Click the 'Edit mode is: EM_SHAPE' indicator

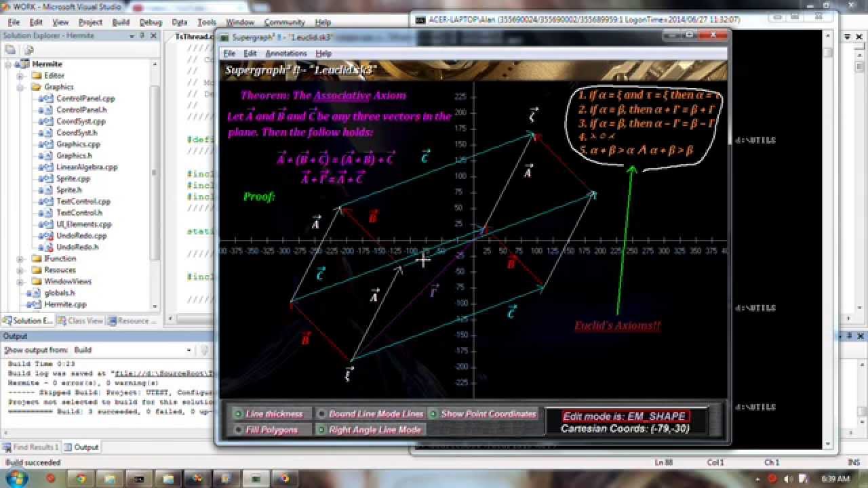coord(625,416)
